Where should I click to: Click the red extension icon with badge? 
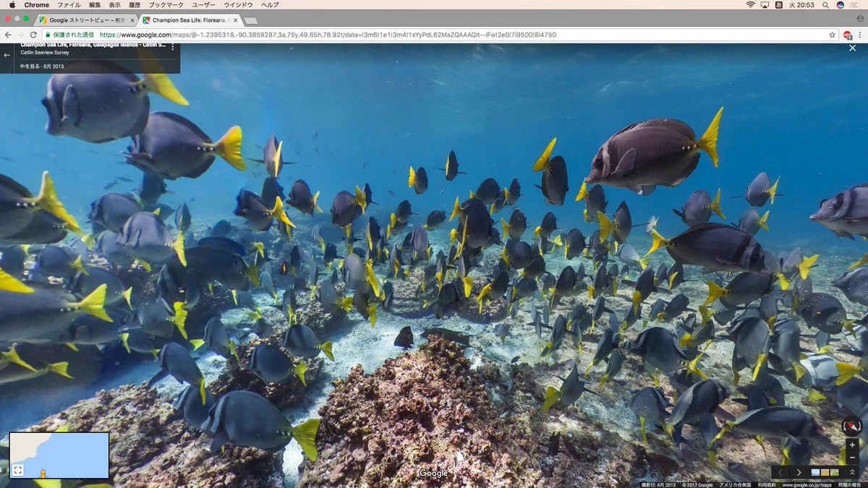point(848,35)
